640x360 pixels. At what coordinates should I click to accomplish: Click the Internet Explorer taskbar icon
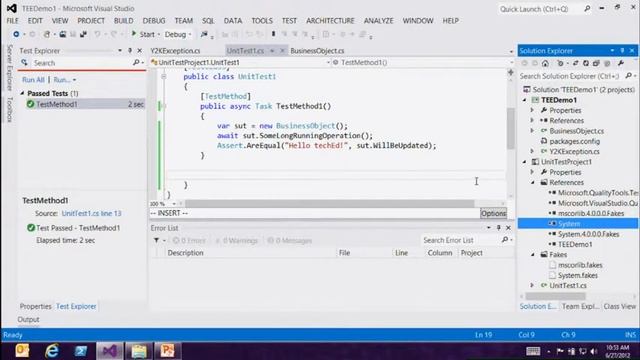52,351
